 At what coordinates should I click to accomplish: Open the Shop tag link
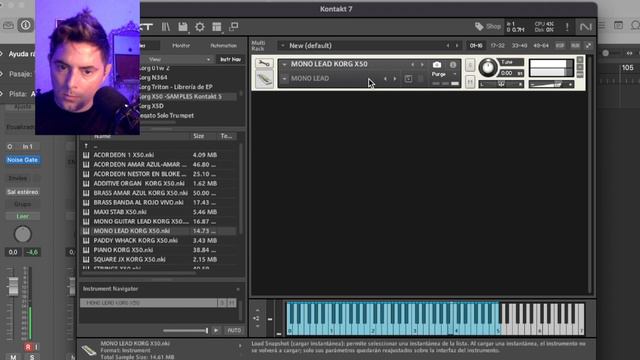click(488, 27)
